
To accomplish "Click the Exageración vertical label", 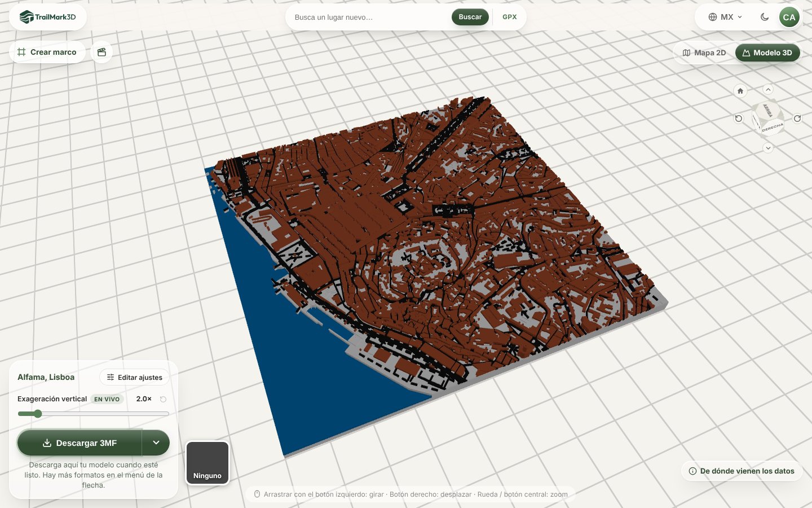I will click(x=52, y=399).
